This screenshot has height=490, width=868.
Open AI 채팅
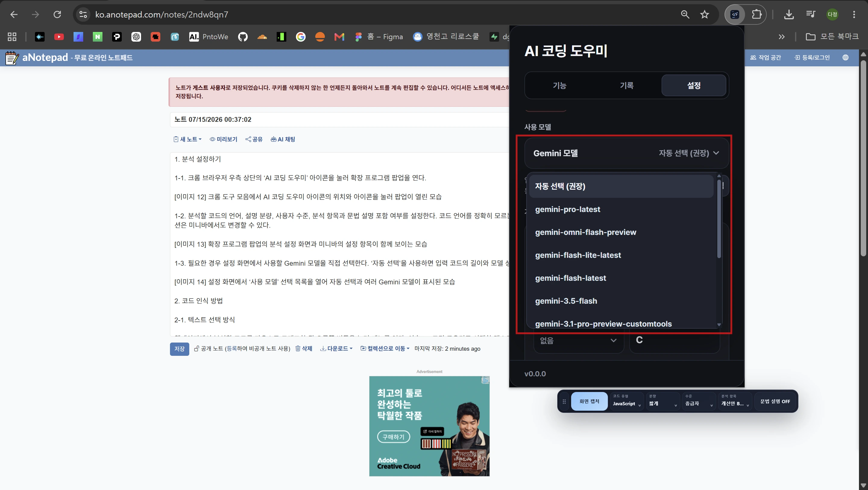[283, 139]
